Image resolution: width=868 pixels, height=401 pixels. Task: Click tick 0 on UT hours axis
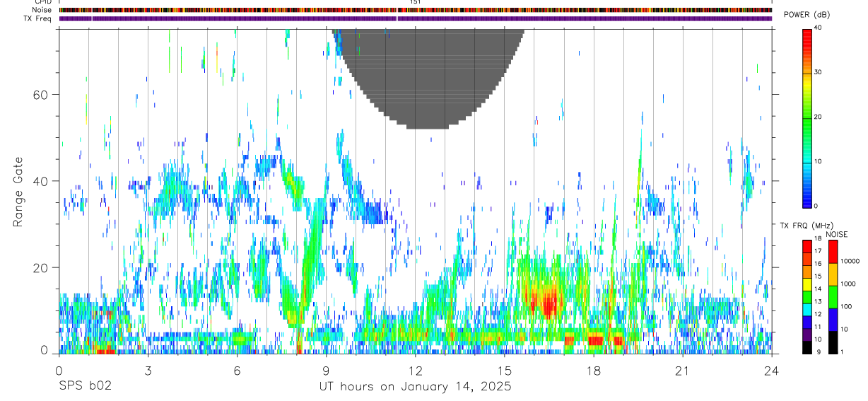pyautogui.click(x=59, y=371)
